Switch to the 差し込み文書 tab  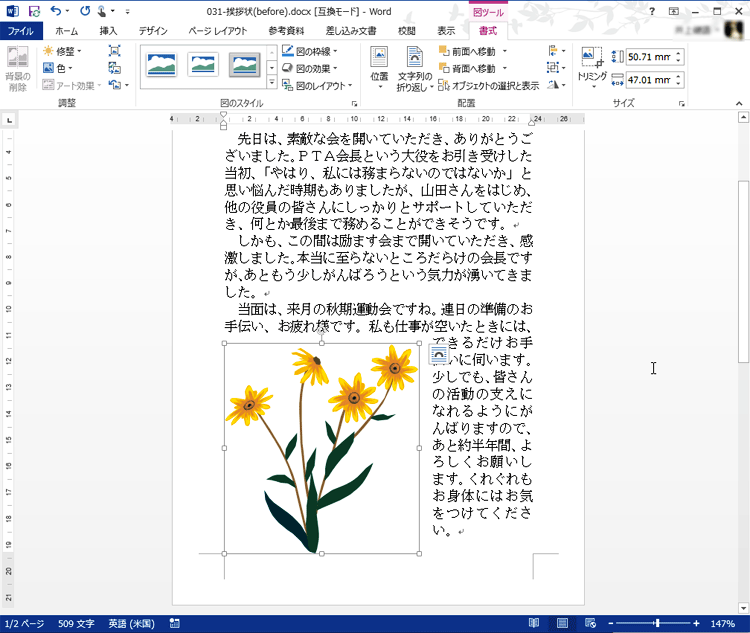coord(351,31)
